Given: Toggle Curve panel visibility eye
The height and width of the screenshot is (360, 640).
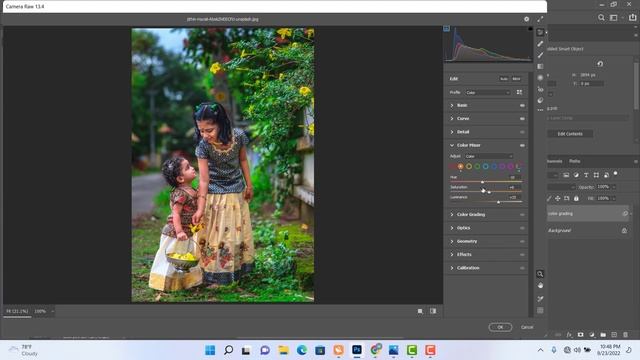Looking at the screenshot, I should (x=522, y=118).
